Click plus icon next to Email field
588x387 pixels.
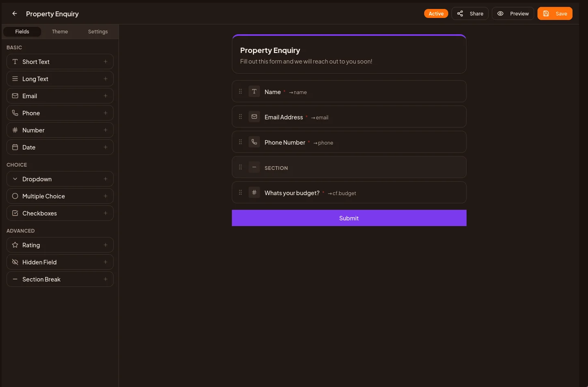point(106,96)
